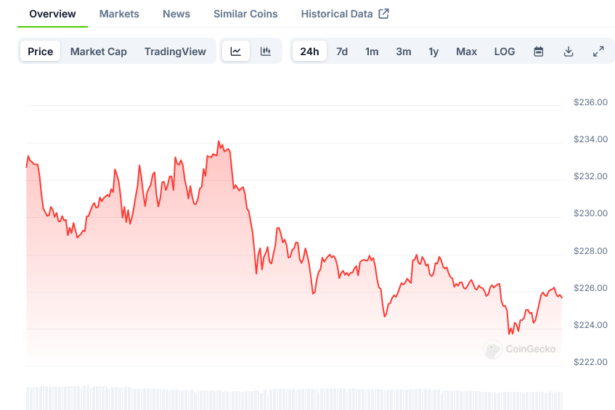Switch to line chart view icon
The width and height of the screenshot is (615, 410).
tap(235, 51)
